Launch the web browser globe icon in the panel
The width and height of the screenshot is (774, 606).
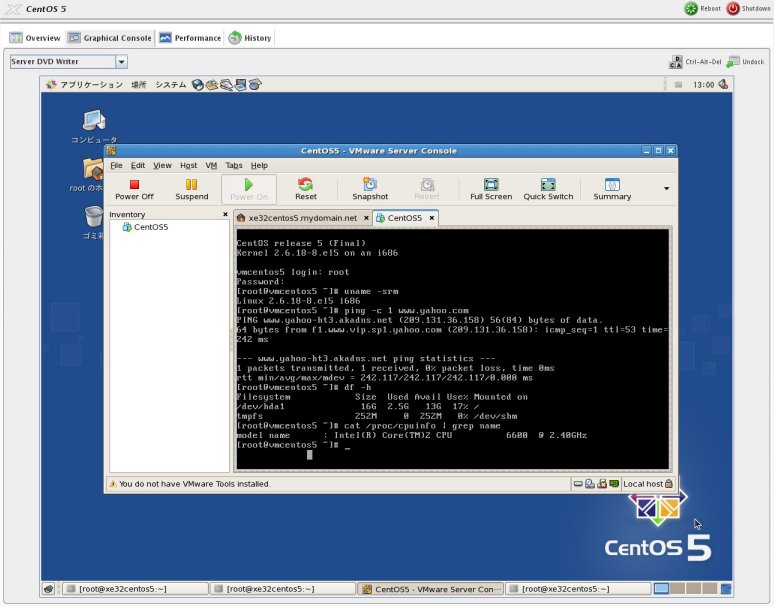198,85
